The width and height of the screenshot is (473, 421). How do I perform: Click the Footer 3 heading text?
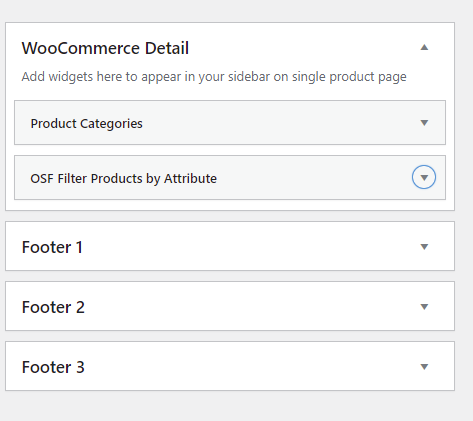pos(53,367)
